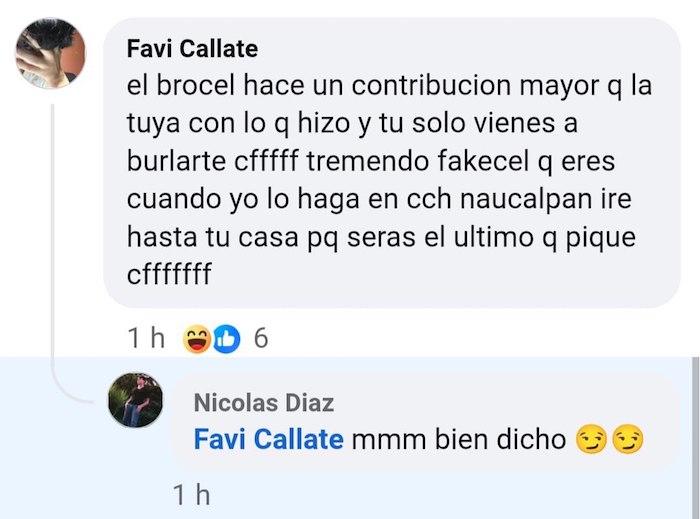Screen dimensions: 700x519
Task: Select the comment line starting 'el brocel hace'
Action: [x=389, y=86]
